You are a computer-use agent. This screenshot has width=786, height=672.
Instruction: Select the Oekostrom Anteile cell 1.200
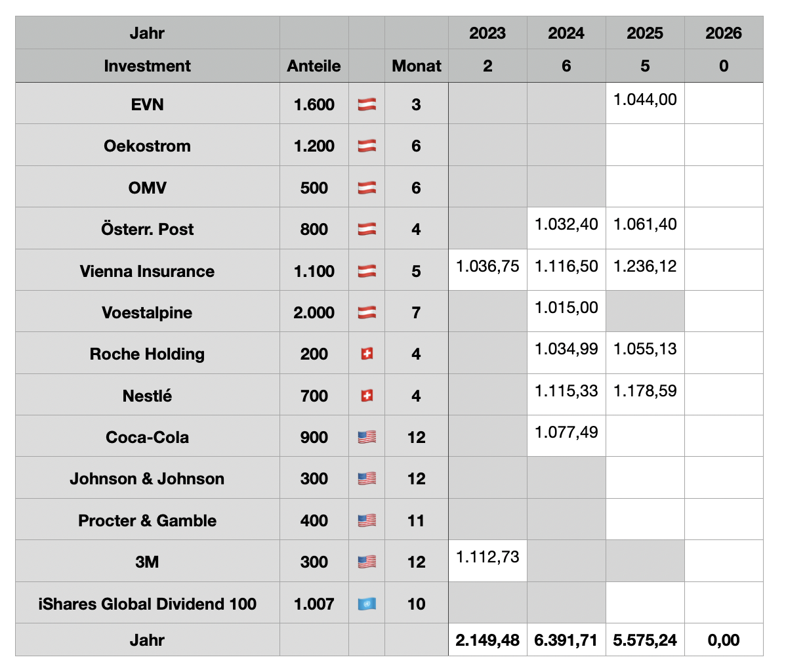pos(314,146)
